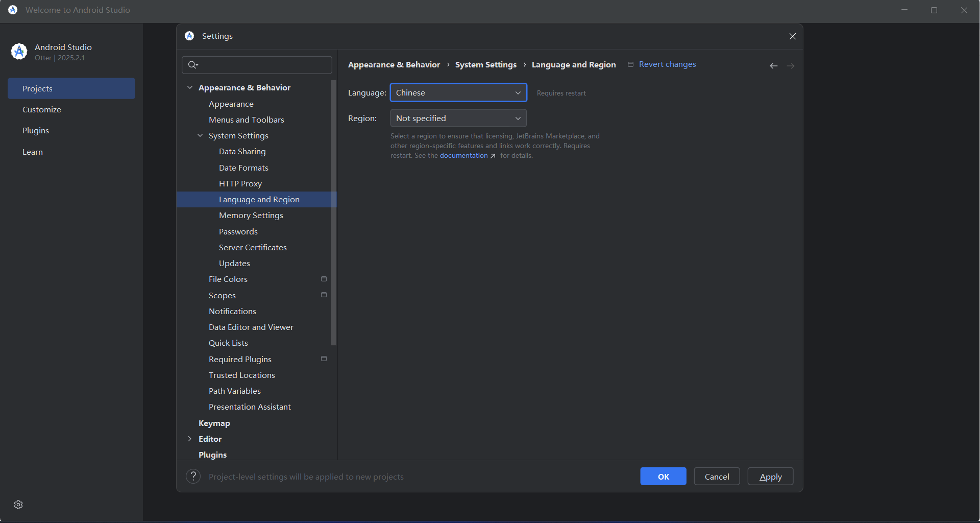Image resolution: width=980 pixels, height=523 pixels.
Task: Click the search magnifier icon in Settings
Action: coord(192,65)
